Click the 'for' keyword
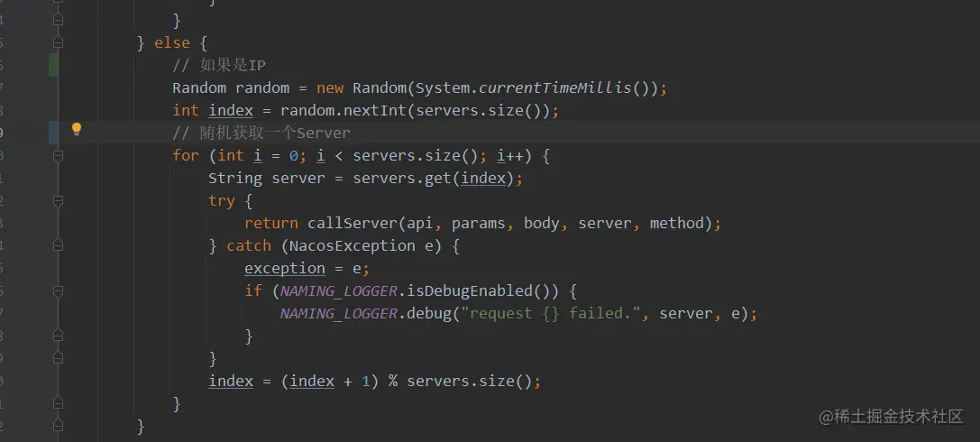This screenshot has height=442, width=980. (x=186, y=155)
